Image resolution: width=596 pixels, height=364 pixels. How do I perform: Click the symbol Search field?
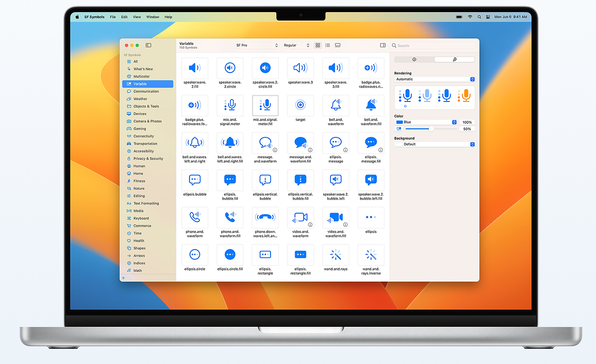(433, 46)
